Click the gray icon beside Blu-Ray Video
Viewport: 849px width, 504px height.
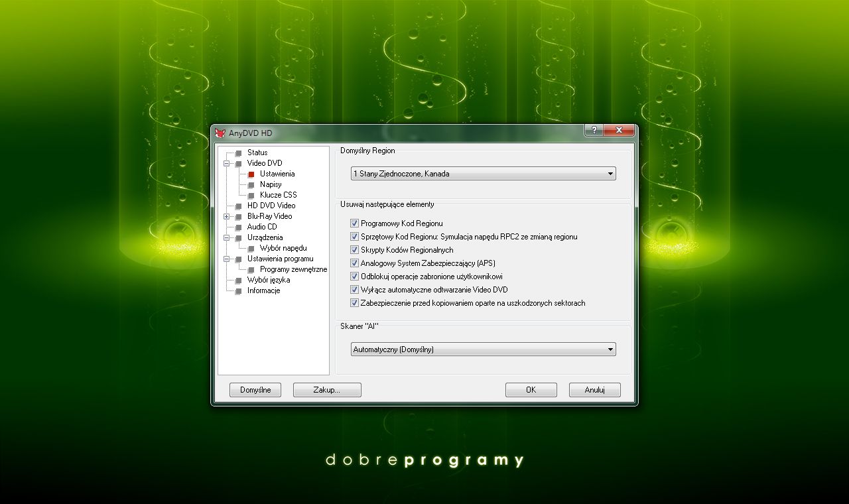[239, 217]
